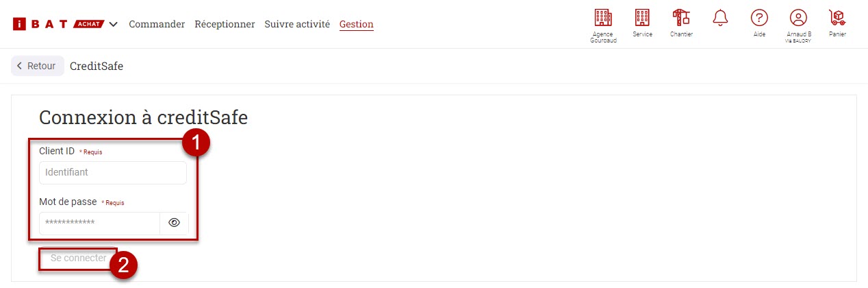Click the IBAT Achat logo
The height and width of the screenshot is (288, 868).
click(x=58, y=24)
